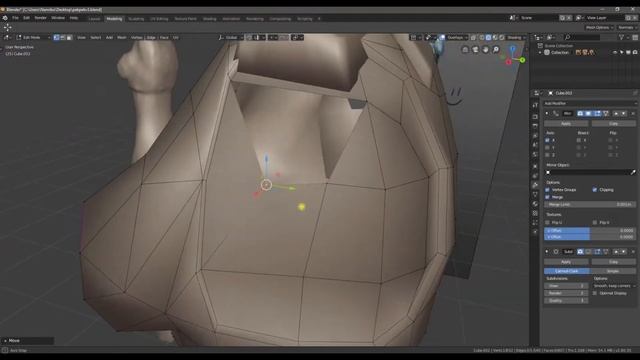Select solid shading mode icon
Image resolution: width=640 pixels, height=360 pixels.
click(x=489, y=38)
